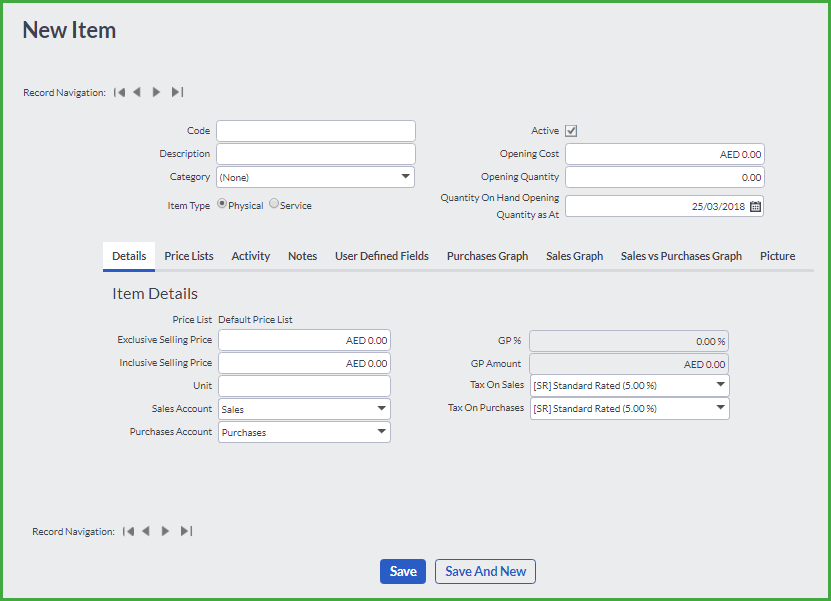The height and width of the screenshot is (601, 831).
Task: Go to last record in top navigation
Action: (x=177, y=92)
